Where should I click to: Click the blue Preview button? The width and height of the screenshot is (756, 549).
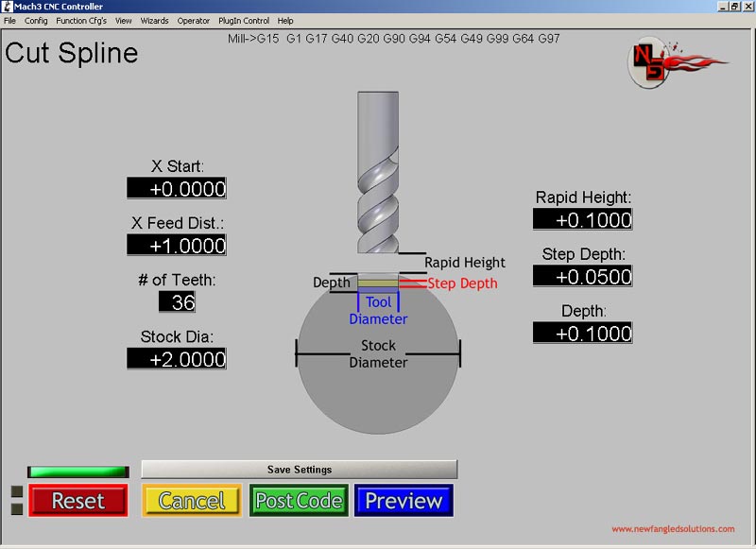tap(404, 501)
